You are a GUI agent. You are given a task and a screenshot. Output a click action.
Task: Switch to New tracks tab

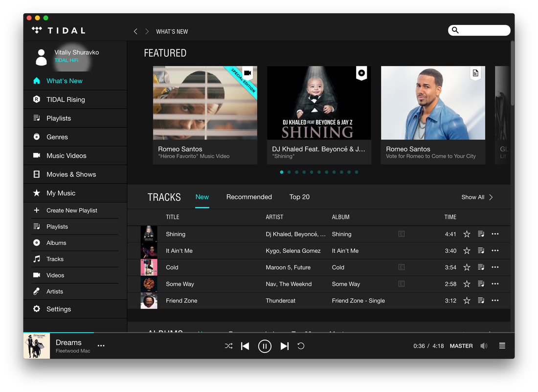202,197
